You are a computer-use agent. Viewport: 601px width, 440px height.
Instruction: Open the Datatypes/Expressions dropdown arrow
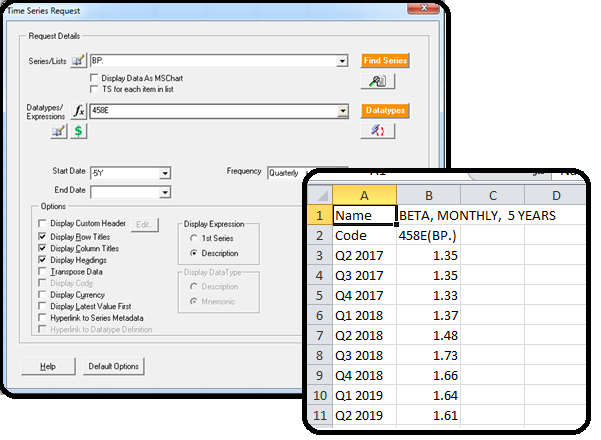click(342, 111)
